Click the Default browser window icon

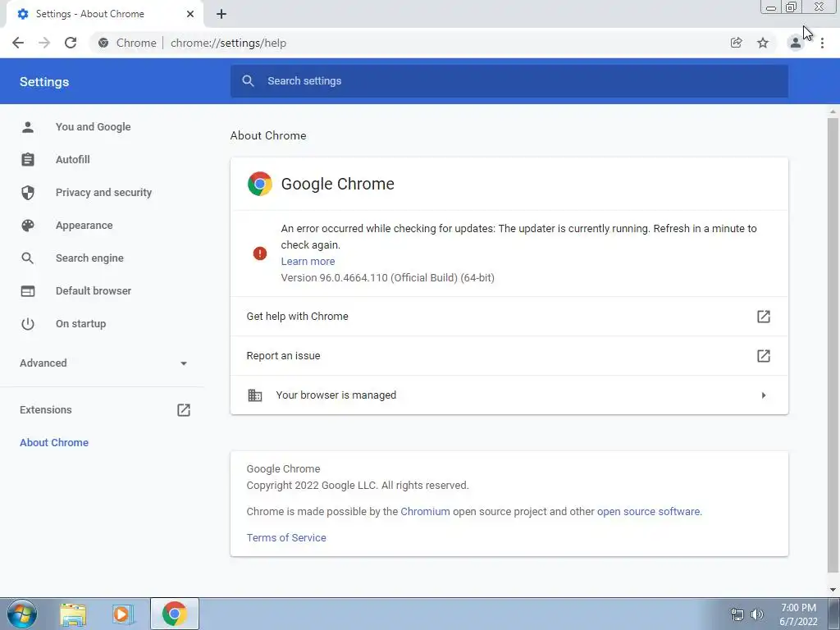pyautogui.click(x=28, y=291)
